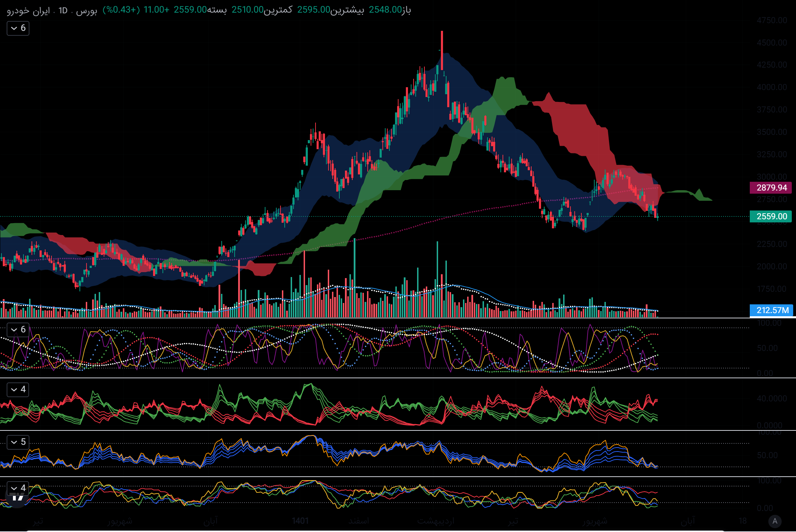Expand main chart indicator legend showing 6
This screenshot has height=532, width=796.
point(18,28)
